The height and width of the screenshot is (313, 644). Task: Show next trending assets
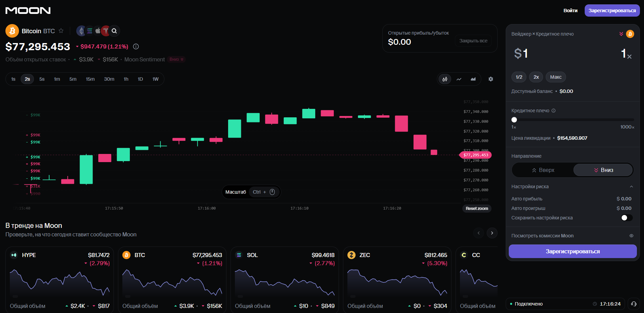point(492,233)
